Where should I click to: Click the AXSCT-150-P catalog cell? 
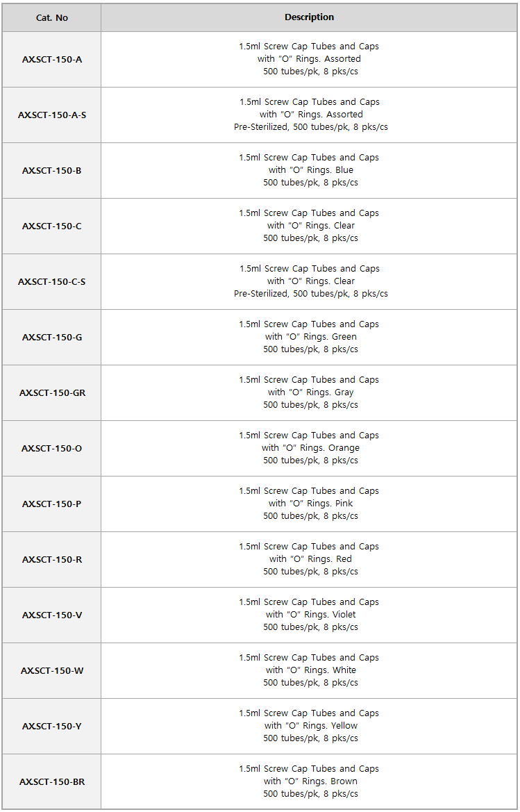pos(52,504)
